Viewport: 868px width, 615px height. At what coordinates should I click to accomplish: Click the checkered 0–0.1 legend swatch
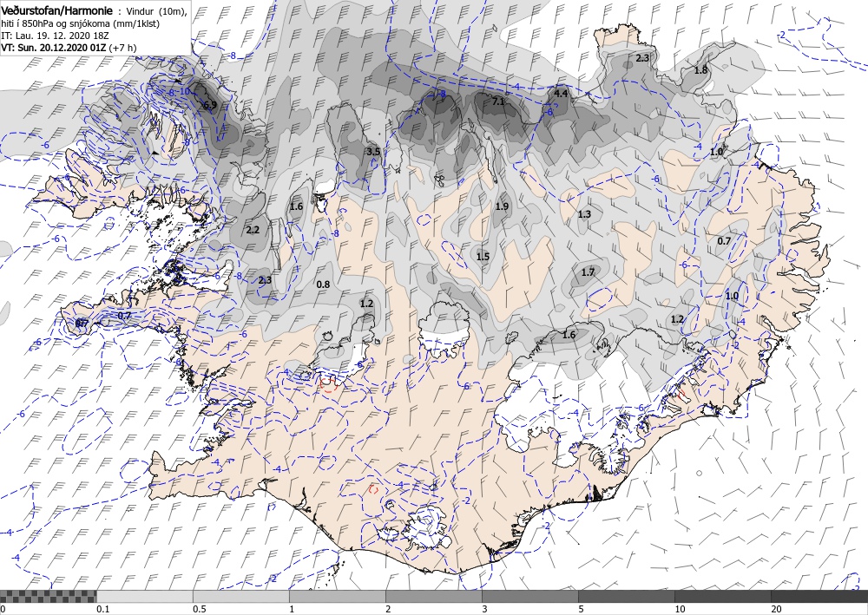48,596
